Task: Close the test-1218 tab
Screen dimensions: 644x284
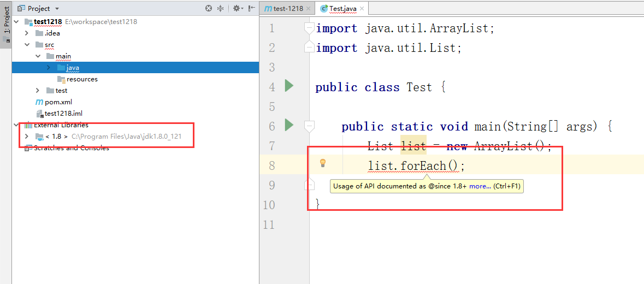Action: click(x=309, y=9)
